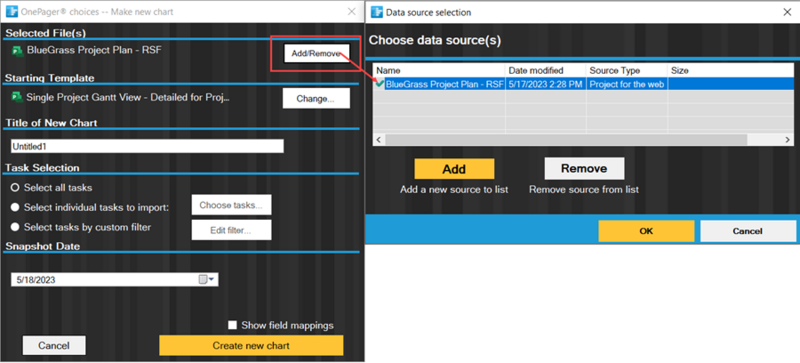Open the Edit filter button
800x363 pixels.
(231, 230)
